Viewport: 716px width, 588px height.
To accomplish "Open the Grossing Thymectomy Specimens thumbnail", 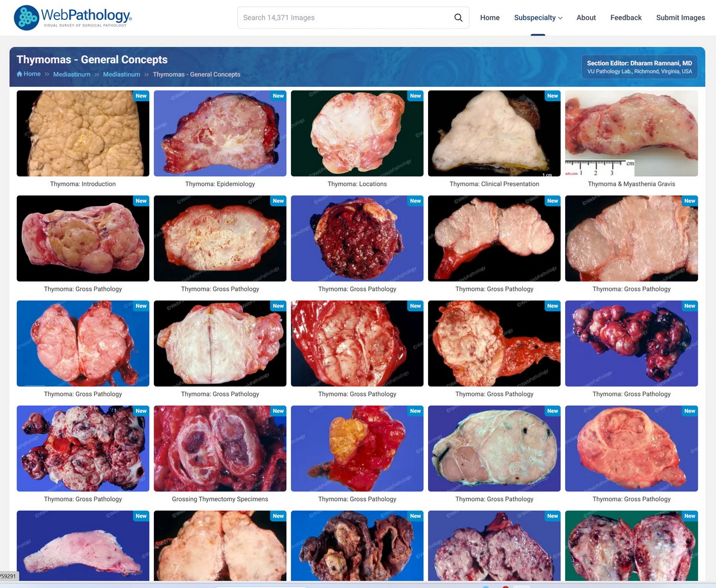I will tap(220, 448).
